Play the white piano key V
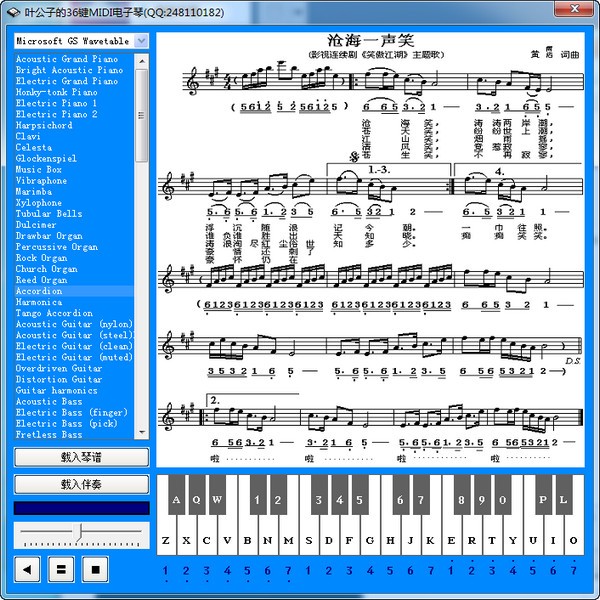Viewport: 600px width, 600px height. click(x=227, y=536)
